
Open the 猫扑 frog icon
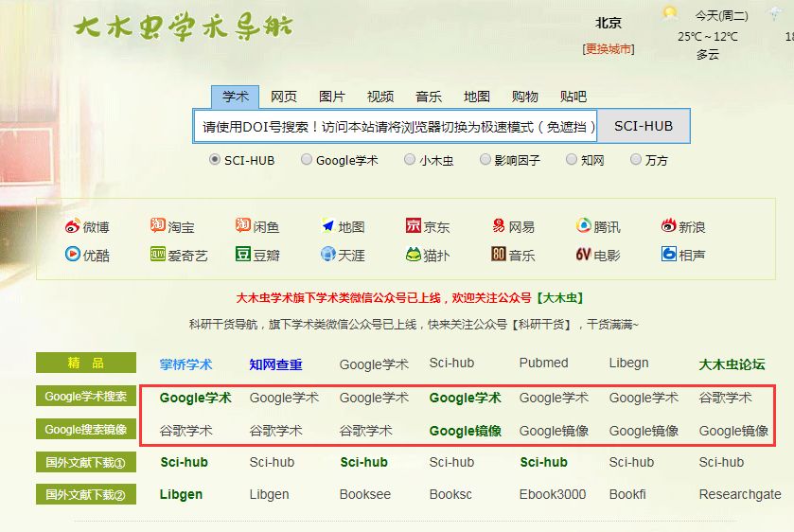pyautogui.click(x=414, y=254)
